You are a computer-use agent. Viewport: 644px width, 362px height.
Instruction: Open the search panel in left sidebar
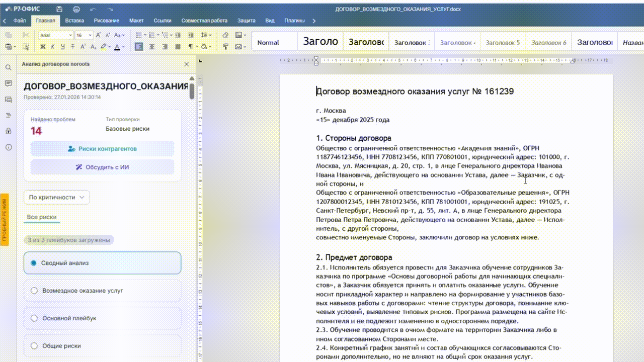(x=8, y=67)
